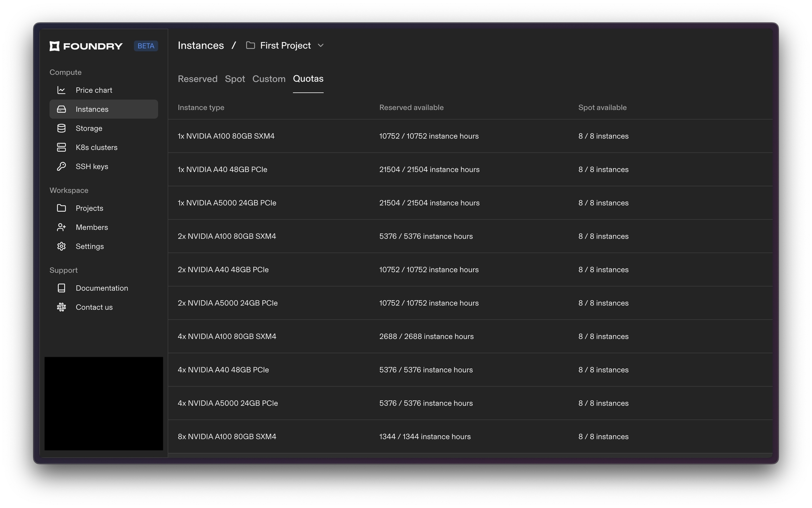The image size is (812, 508).
Task: Click reserved hours for 2x NVIDIA A100
Action: (x=426, y=236)
